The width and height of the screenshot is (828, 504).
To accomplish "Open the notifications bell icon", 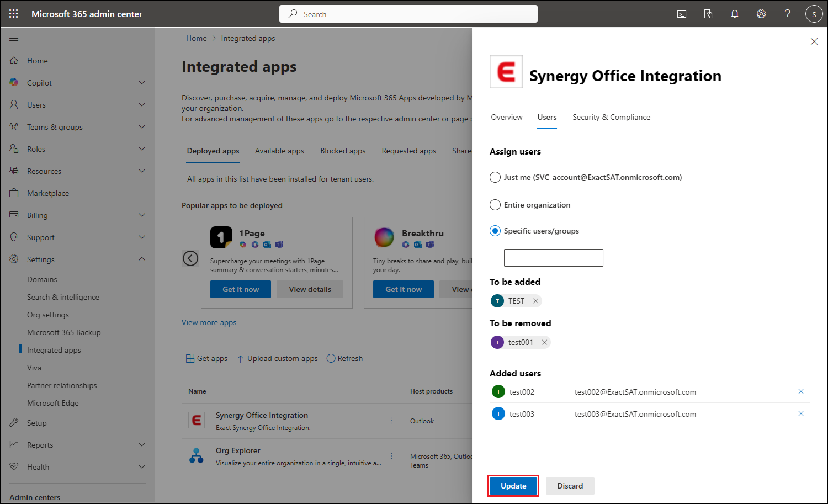I will [x=735, y=14].
